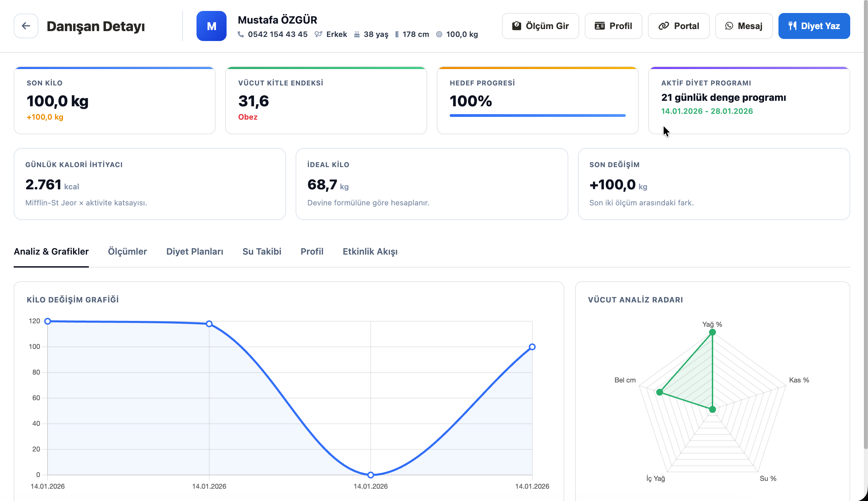Screen dimensions: 868x501
Task: Click the phone icon beside the number
Action: click(x=241, y=35)
